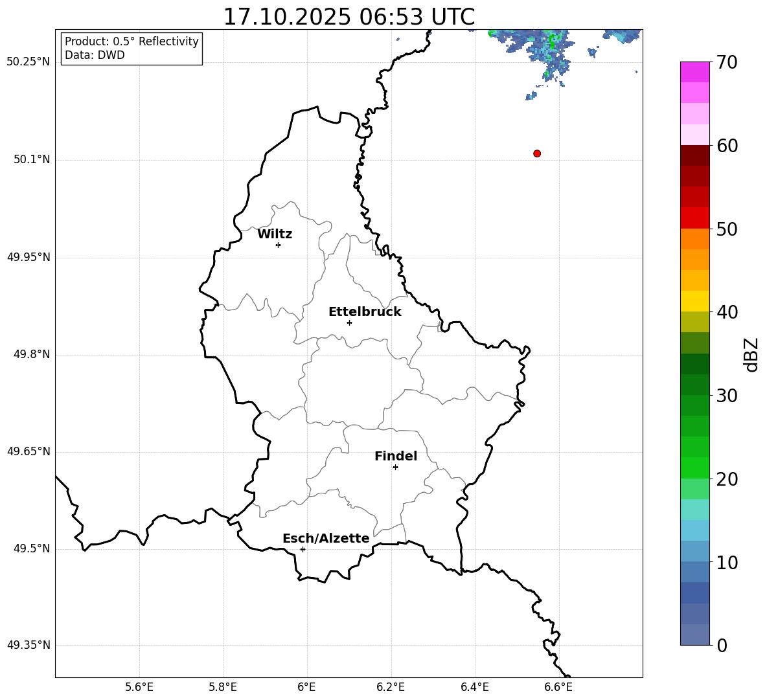
Task: Click the cross marker below Esch/Alzette
Action: tap(303, 549)
